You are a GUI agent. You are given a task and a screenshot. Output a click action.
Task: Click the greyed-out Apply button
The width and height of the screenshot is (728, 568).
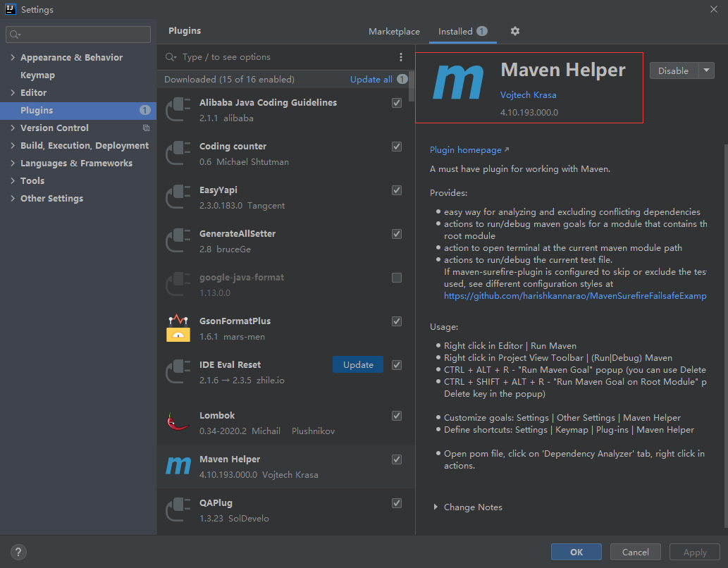(695, 552)
